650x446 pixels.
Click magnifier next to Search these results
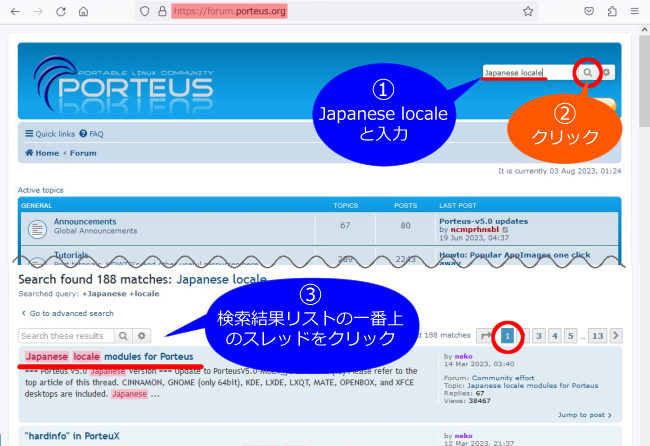coord(123,336)
